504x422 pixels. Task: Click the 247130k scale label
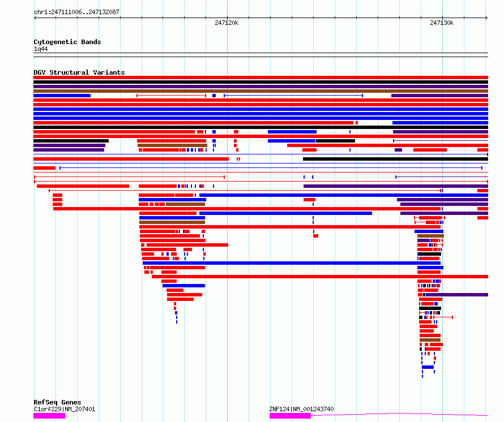click(442, 23)
